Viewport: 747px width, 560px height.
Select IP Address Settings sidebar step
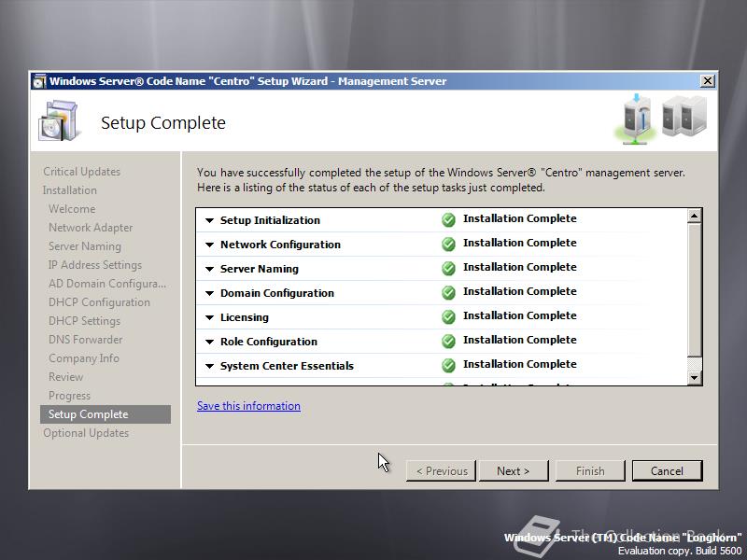coord(95,265)
